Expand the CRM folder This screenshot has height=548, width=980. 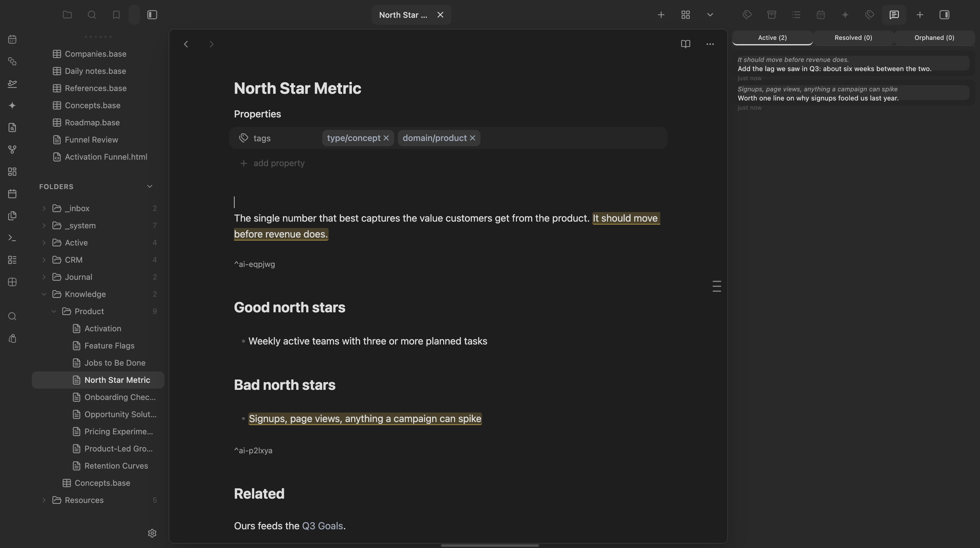[x=44, y=260]
